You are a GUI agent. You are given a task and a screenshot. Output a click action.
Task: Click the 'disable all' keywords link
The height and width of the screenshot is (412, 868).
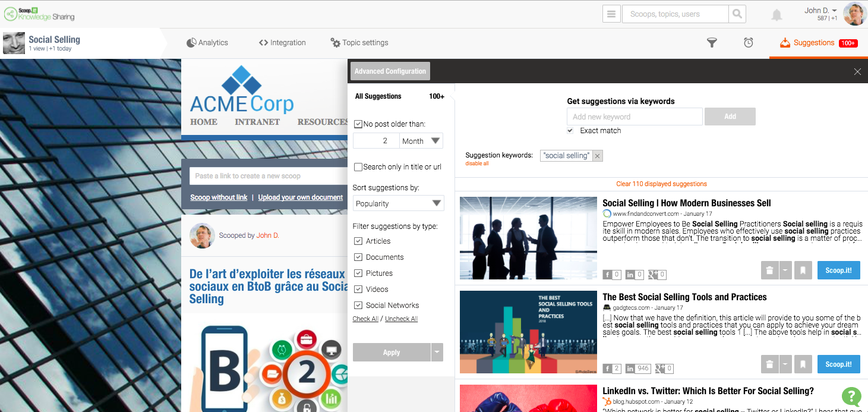(x=477, y=163)
